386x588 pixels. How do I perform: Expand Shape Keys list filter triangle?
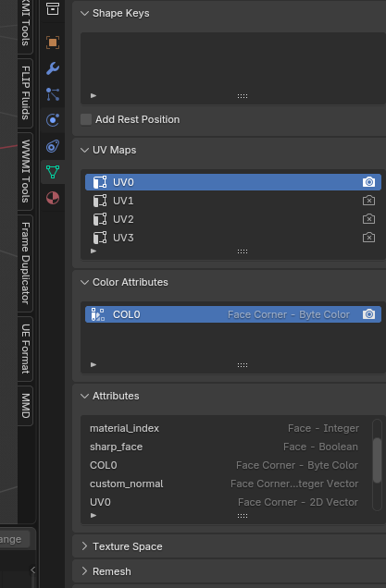pyautogui.click(x=93, y=95)
